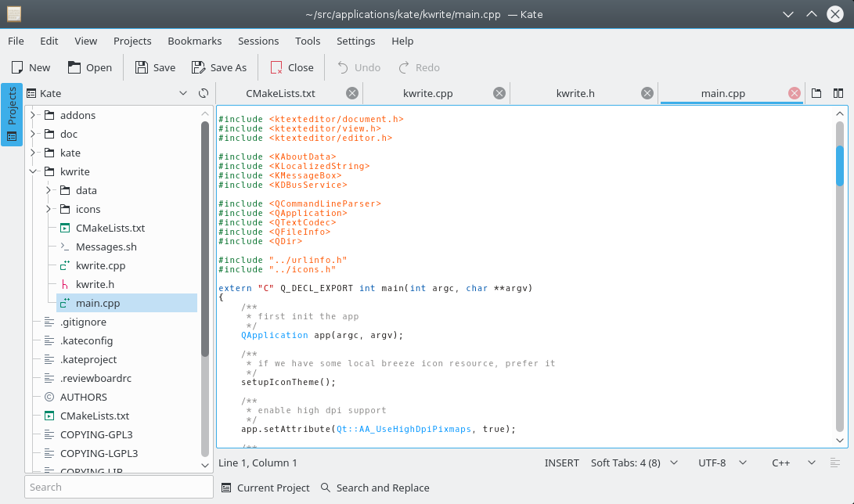Click the split view icon right of tabs
854x504 pixels.
pyautogui.click(x=838, y=93)
